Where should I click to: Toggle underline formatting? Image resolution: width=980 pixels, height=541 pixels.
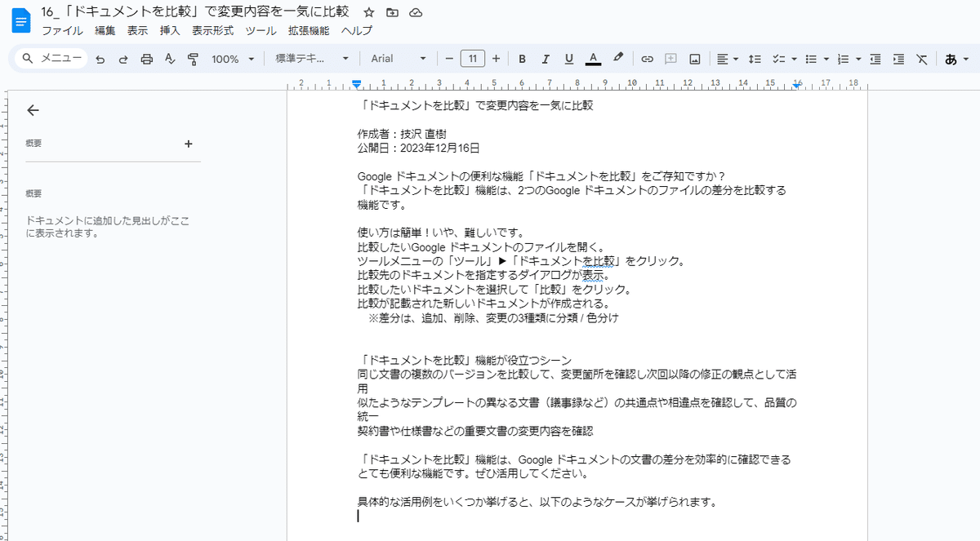click(568, 58)
